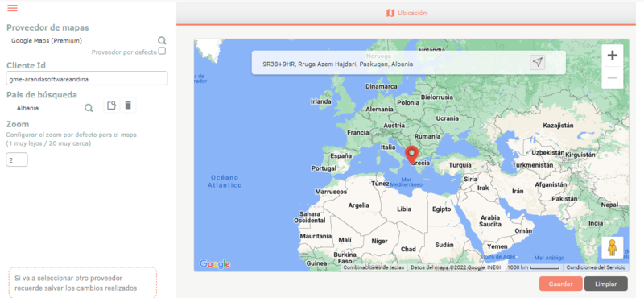The height and width of the screenshot is (298, 644).
Task: Open Condiciones del Servicio link
Action: 596,267
